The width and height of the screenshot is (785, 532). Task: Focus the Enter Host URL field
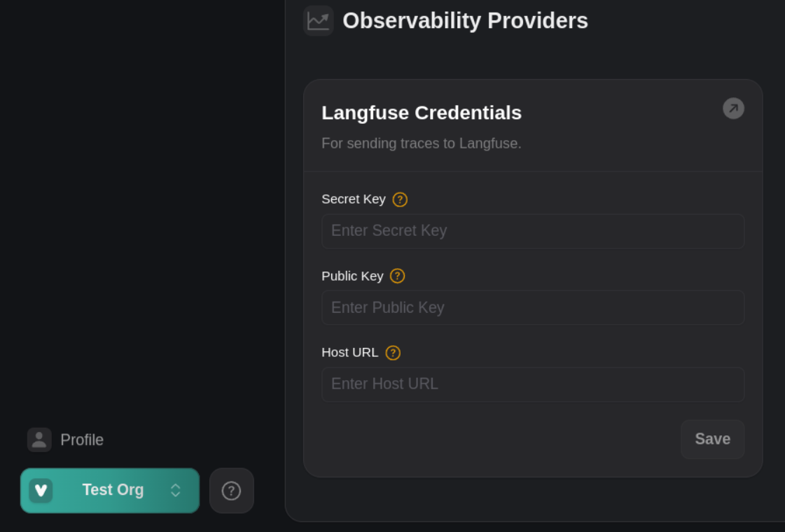coord(532,384)
